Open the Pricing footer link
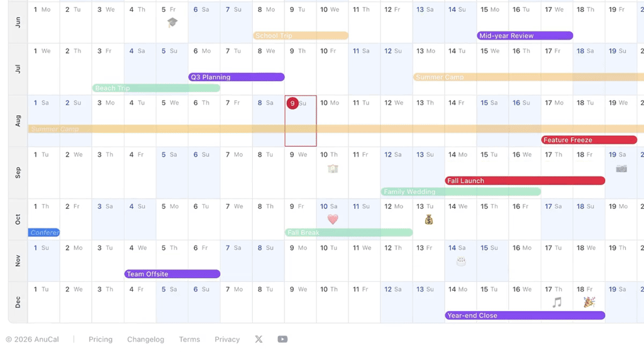The image size is (644, 355). 101,339
